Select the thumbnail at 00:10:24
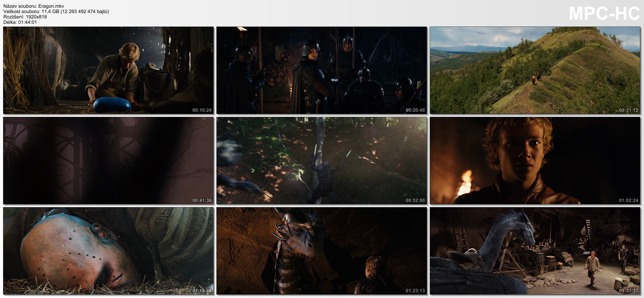This screenshot has width=644, height=298. point(108,70)
